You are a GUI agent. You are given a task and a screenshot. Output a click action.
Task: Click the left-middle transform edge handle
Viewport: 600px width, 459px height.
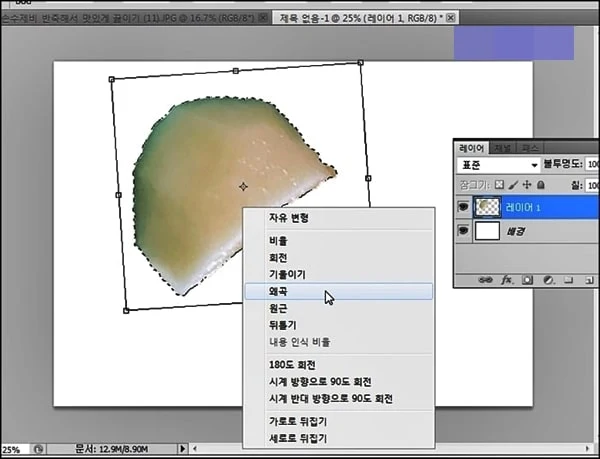pyautogui.click(x=118, y=195)
